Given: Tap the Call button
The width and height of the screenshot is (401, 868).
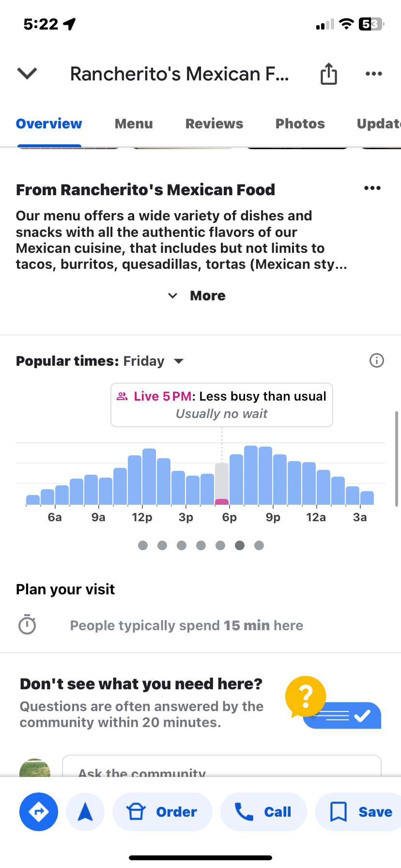Looking at the screenshot, I should [x=263, y=812].
